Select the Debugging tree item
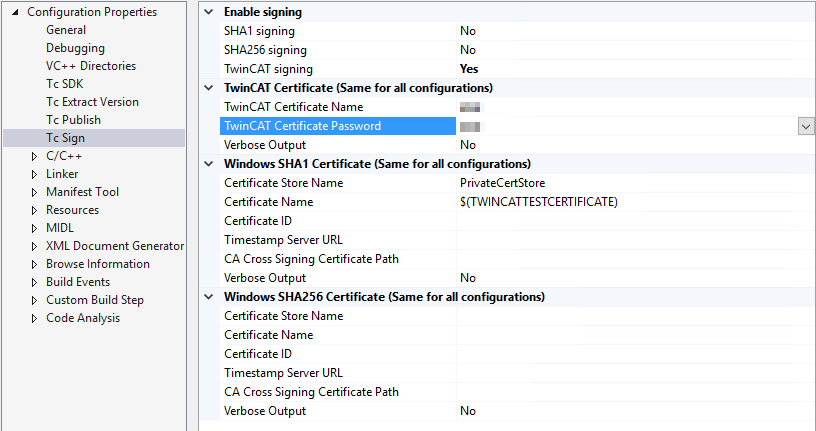 click(x=75, y=48)
